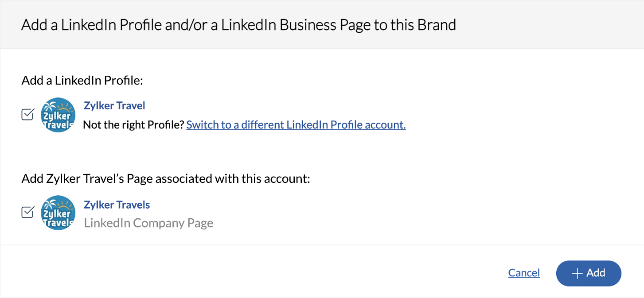Uncheck the Zylker Travel profile checkbox
This screenshot has height=298, width=644.
point(27,115)
